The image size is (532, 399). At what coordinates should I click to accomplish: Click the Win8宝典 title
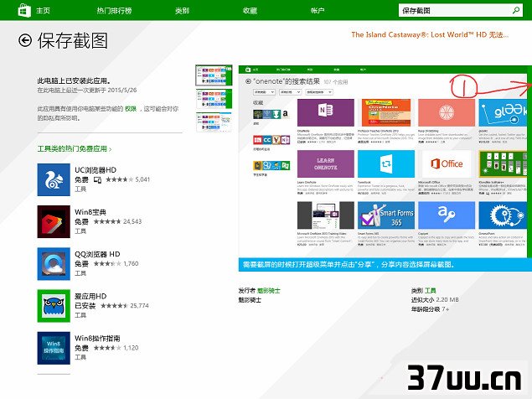pyautogui.click(x=90, y=212)
